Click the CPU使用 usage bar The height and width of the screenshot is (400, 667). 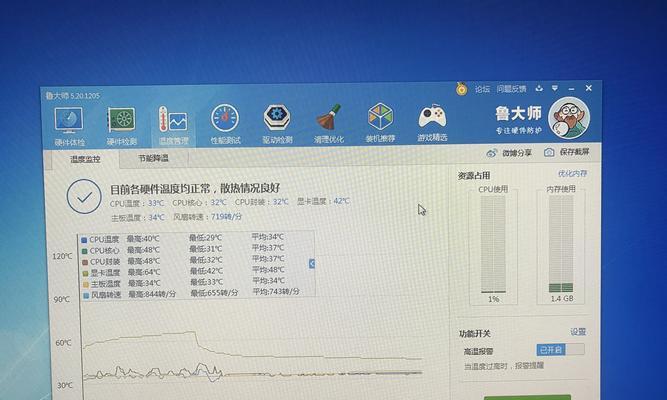[x=493, y=244]
